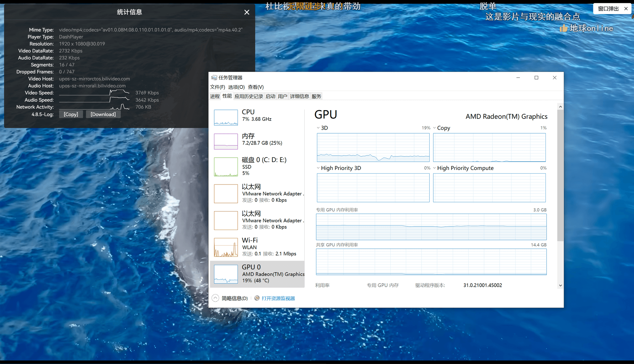This screenshot has height=364, width=634.
Task: Click the driver version 31.0.21001.45002 value
Action: tap(482, 285)
